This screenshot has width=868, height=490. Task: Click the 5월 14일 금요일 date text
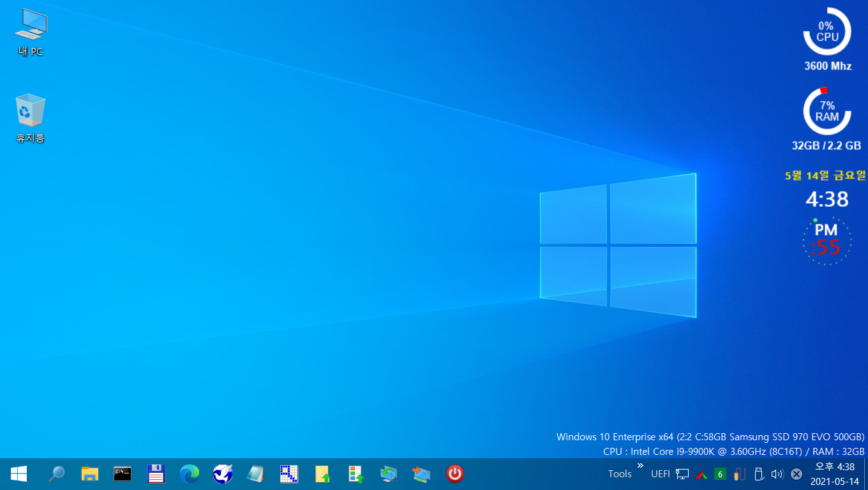point(825,175)
